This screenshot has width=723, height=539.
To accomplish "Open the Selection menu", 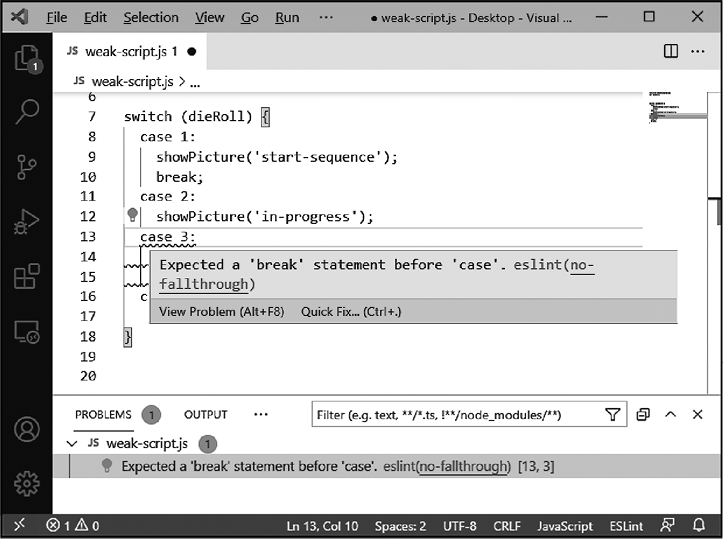I will point(150,18).
